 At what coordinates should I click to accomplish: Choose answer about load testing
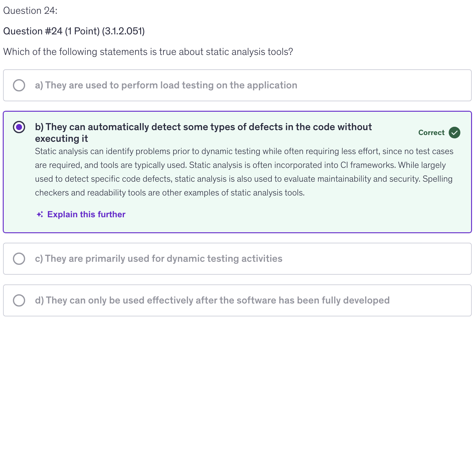coord(166,85)
